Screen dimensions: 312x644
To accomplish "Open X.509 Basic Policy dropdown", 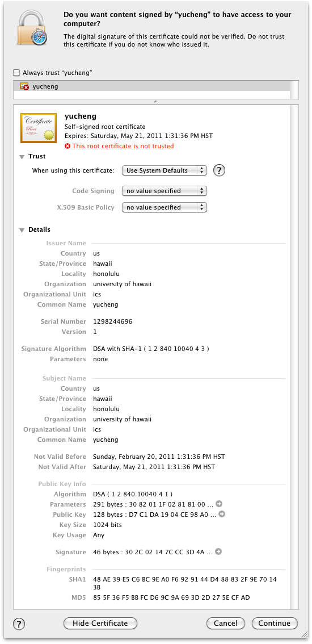I will coord(164,207).
